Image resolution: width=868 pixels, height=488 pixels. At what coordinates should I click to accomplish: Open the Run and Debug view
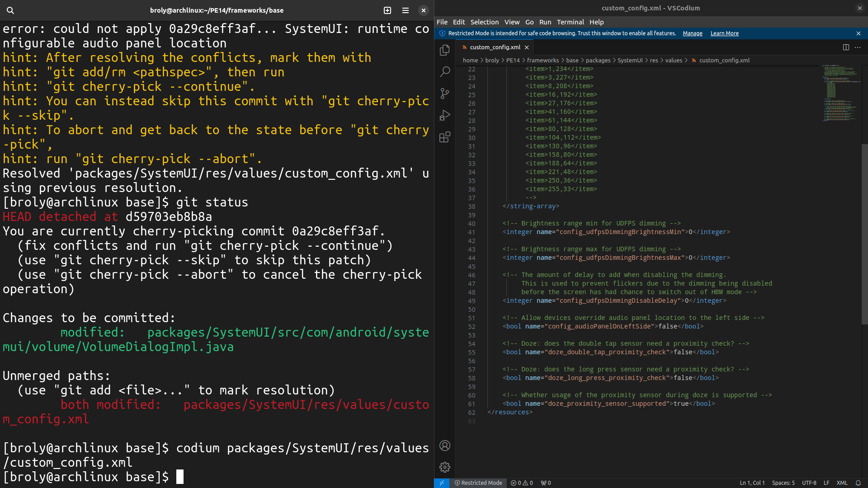pos(445,115)
